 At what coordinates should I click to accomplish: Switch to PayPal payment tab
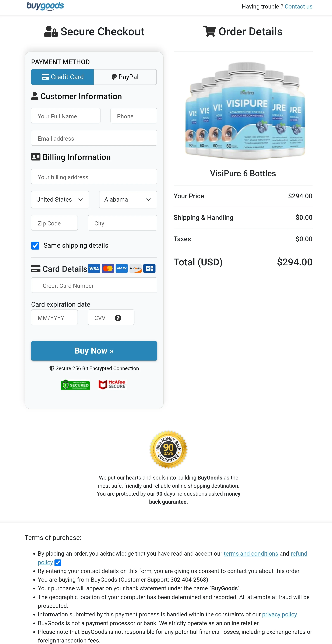125,77
